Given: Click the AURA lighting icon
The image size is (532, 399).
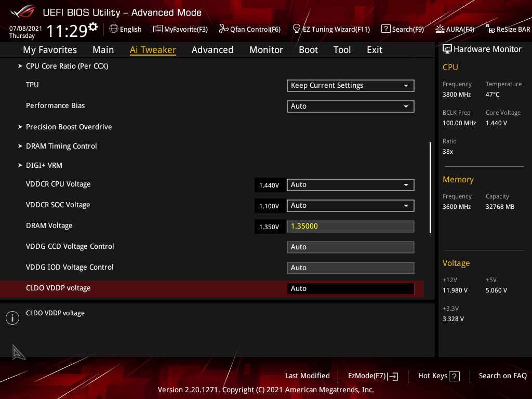Looking at the screenshot, I should (x=440, y=29).
